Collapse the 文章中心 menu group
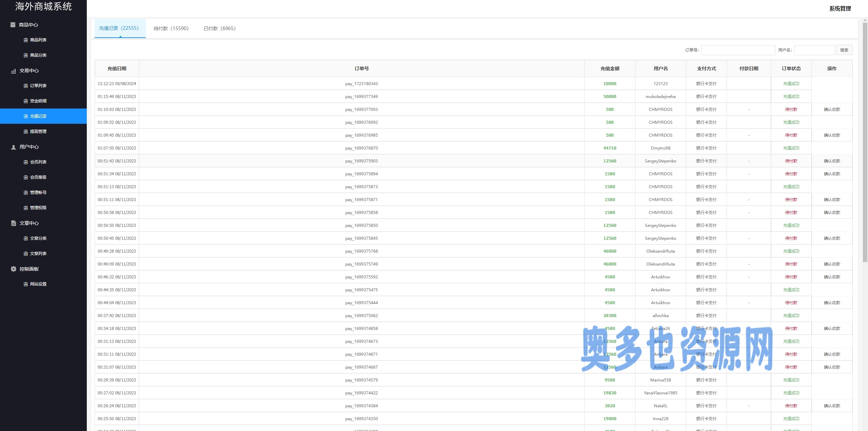This screenshot has height=431, width=868. coord(29,223)
